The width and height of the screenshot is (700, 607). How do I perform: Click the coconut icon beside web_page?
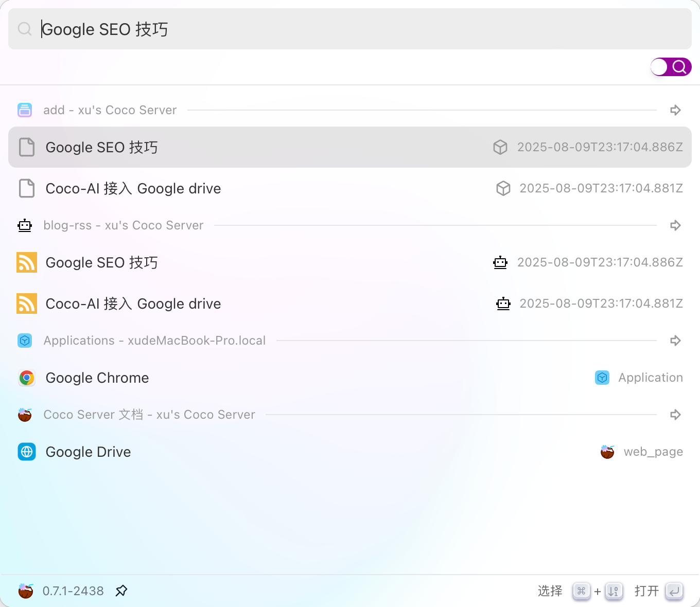[x=607, y=452]
